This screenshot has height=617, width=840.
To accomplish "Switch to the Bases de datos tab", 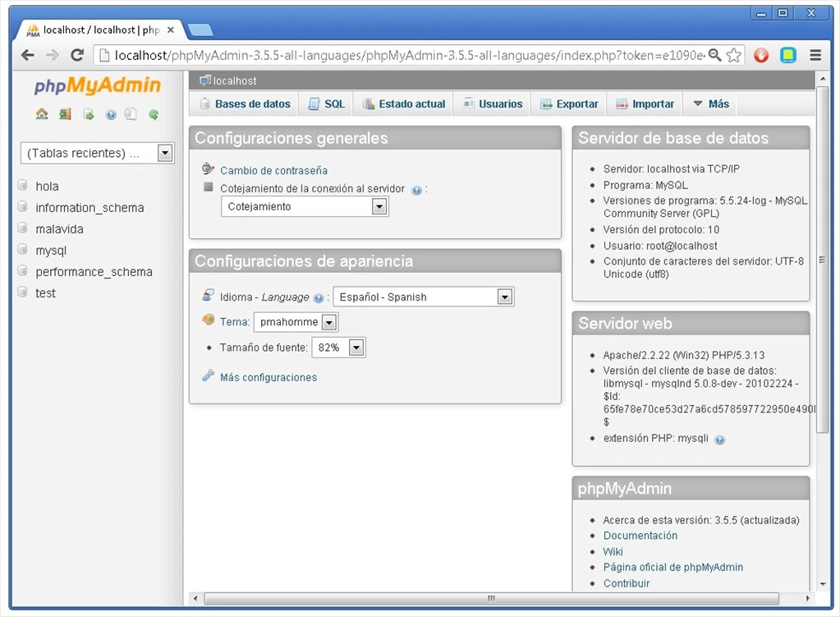I will [x=245, y=104].
